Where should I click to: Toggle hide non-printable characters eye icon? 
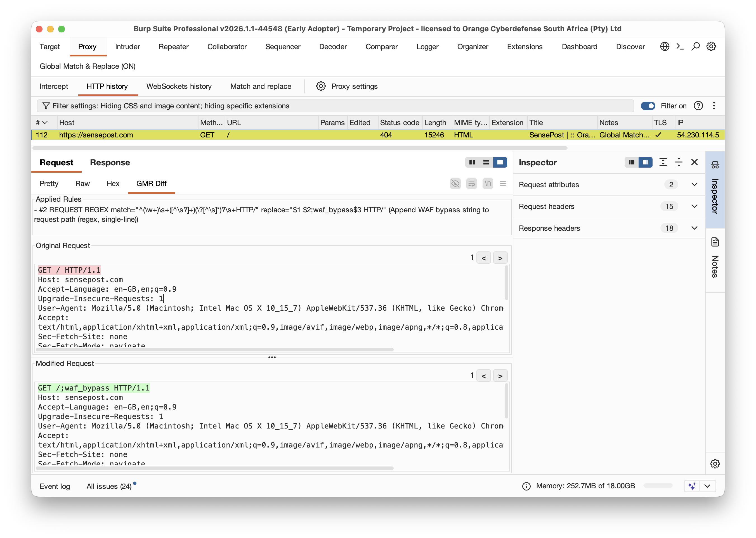455,183
